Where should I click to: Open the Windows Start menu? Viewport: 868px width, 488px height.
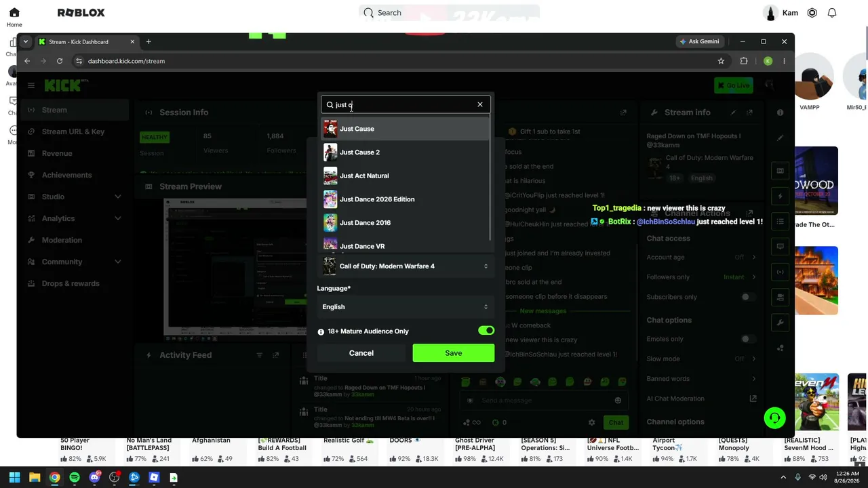point(14,477)
